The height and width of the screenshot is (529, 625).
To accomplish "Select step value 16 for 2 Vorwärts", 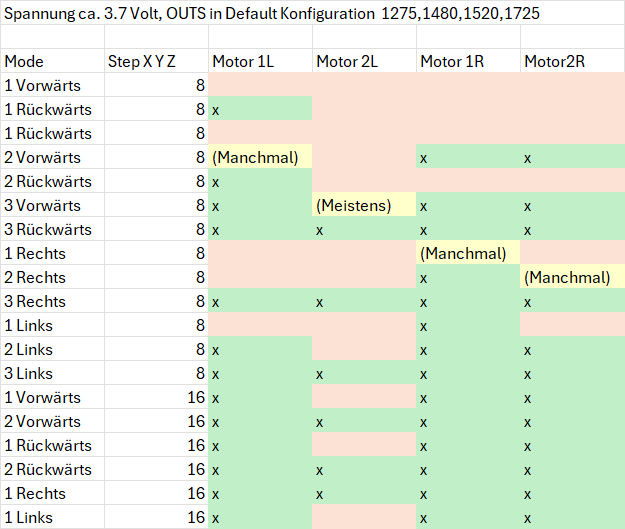I will 156,421.
